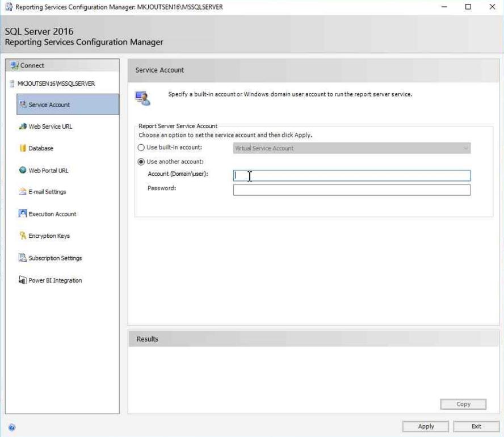Click the Web Service URL icon

23,127
